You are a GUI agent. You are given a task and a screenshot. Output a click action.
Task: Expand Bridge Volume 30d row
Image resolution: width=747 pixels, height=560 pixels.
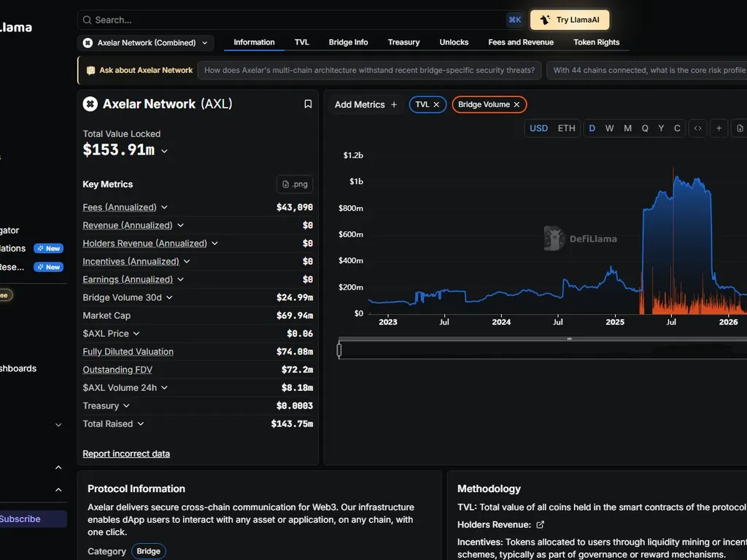click(x=169, y=297)
